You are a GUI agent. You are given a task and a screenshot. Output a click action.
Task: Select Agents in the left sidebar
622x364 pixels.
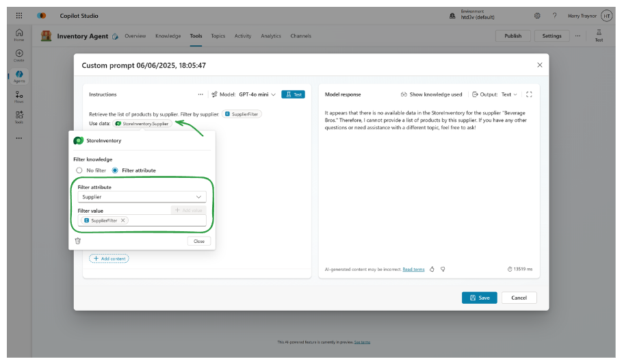(19, 76)
